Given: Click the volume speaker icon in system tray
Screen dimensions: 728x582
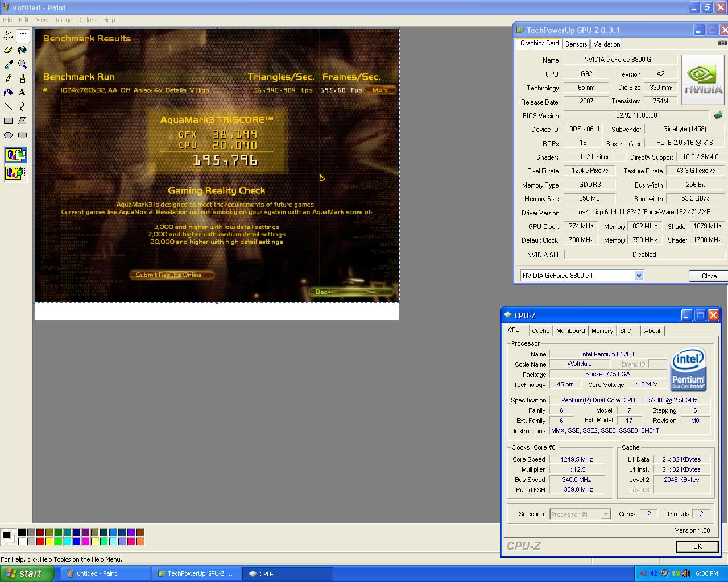Looking at the screenshot, I should (686, 573).
